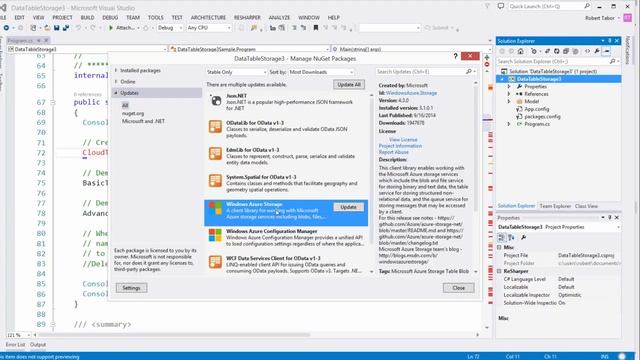Open the RESHARPER menu
The height and width of the screenshot is (360, 640).
click(x=247, y=18)
